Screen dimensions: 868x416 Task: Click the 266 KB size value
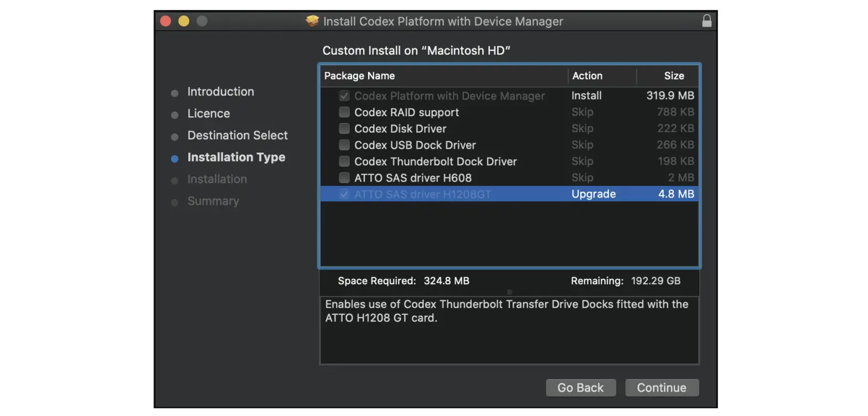pos(675,145)
